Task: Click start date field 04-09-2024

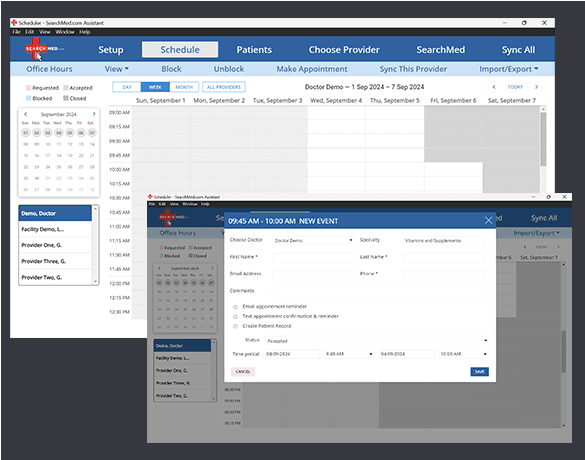Action: point(292,354)
